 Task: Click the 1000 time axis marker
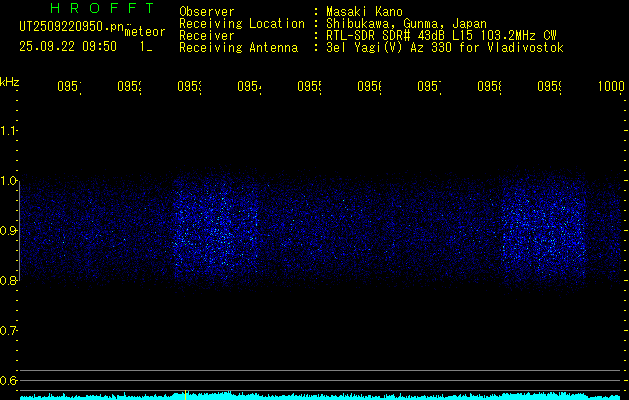click(x=611, y=87)
